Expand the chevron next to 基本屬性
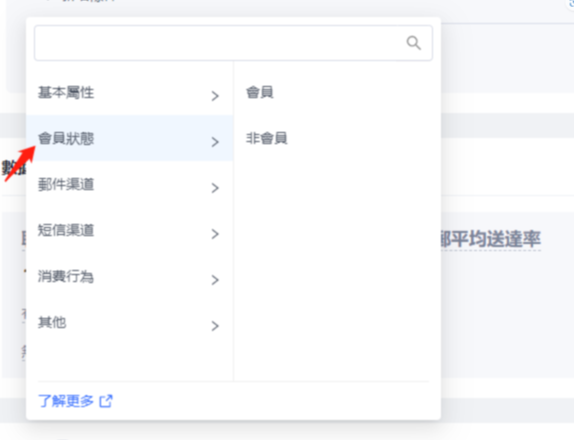Viewport: 574px width, 440px height. (215, 96)
